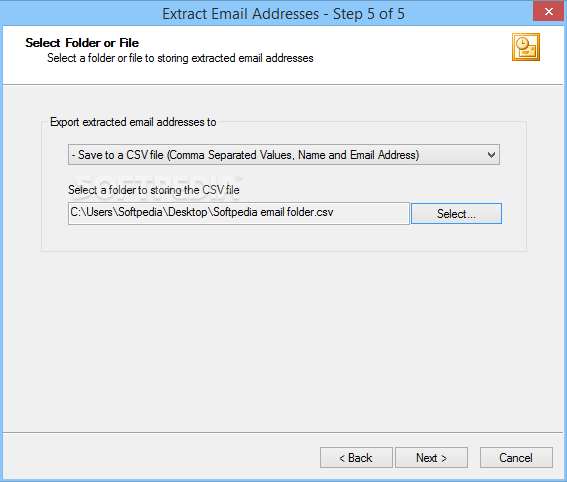Cancel the email extraction wizard
This screenshot has width=567, height=482.
[x=516, y=458]
